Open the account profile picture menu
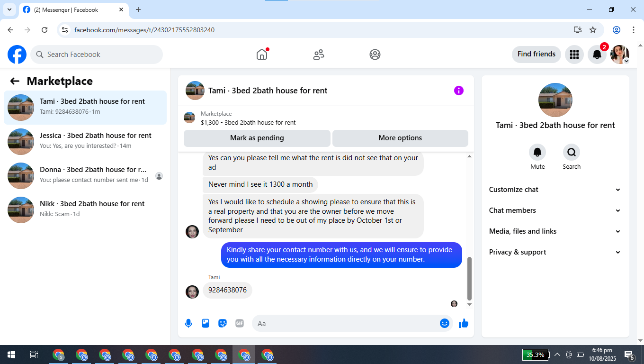 (620, 55)
